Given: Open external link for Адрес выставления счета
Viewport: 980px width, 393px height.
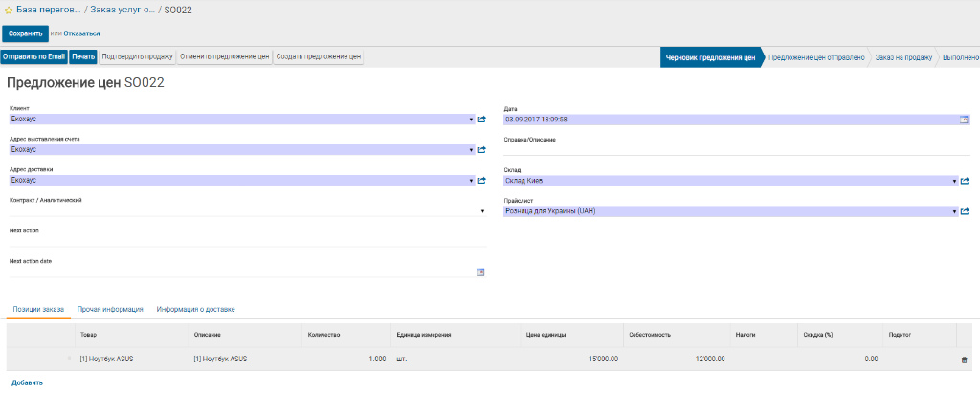Looking at the screenshot, I should tap(481, 150).
